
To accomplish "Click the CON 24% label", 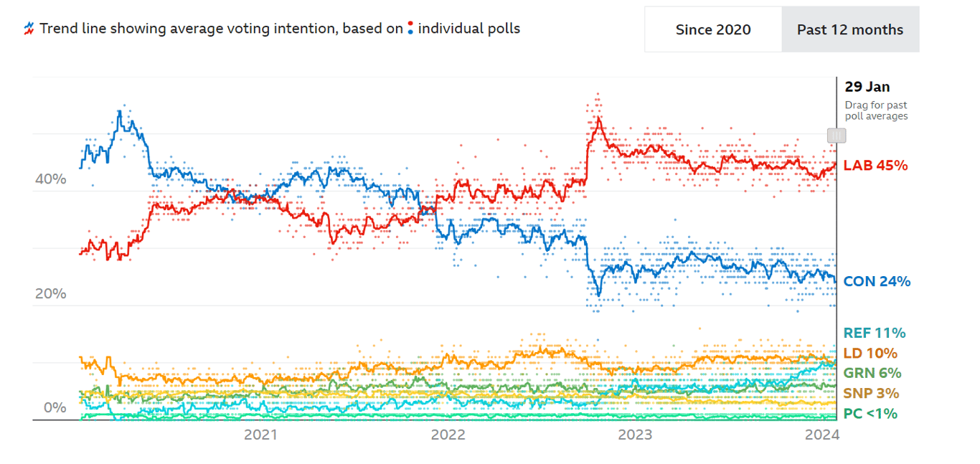I will pyautogui.click(x=877, y=282).
